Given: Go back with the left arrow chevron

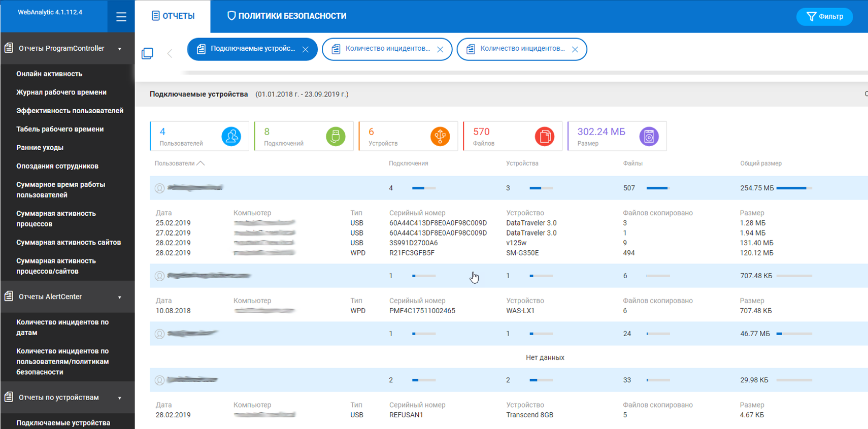Looking at the screenshot, I should [170, 53].
